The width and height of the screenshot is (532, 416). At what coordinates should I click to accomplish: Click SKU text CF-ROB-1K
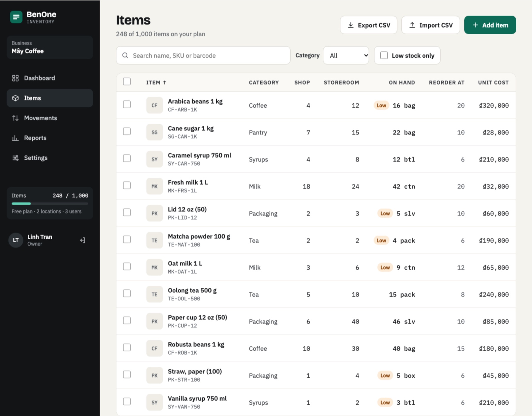coord(182,353)
